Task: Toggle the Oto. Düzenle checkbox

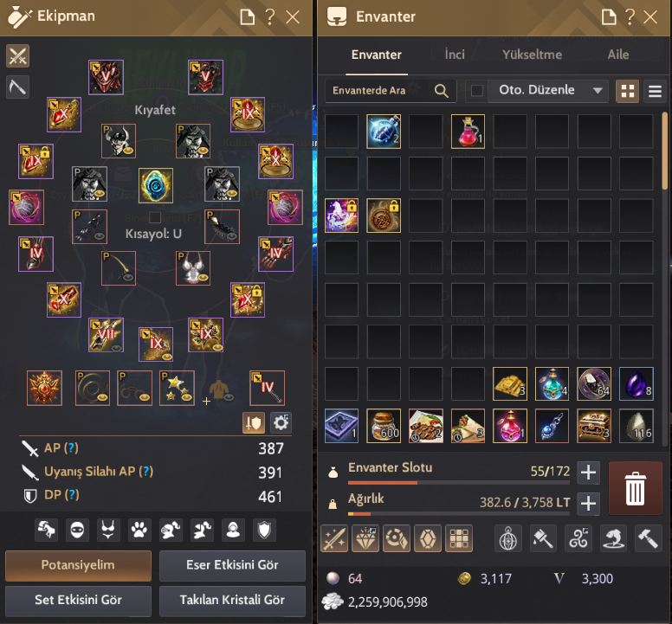Action: pos(477,90)
